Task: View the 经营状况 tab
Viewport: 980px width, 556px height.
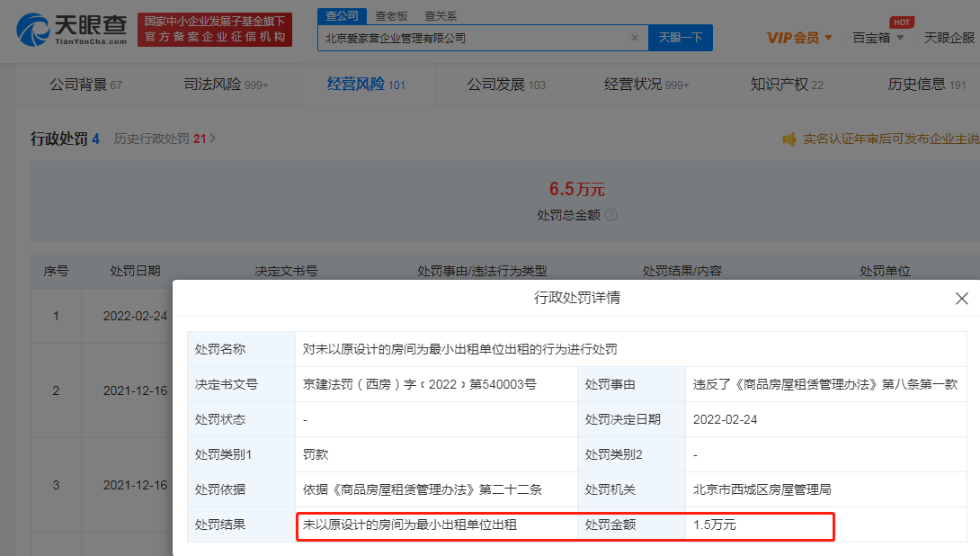Action: [x=632, y=82]
